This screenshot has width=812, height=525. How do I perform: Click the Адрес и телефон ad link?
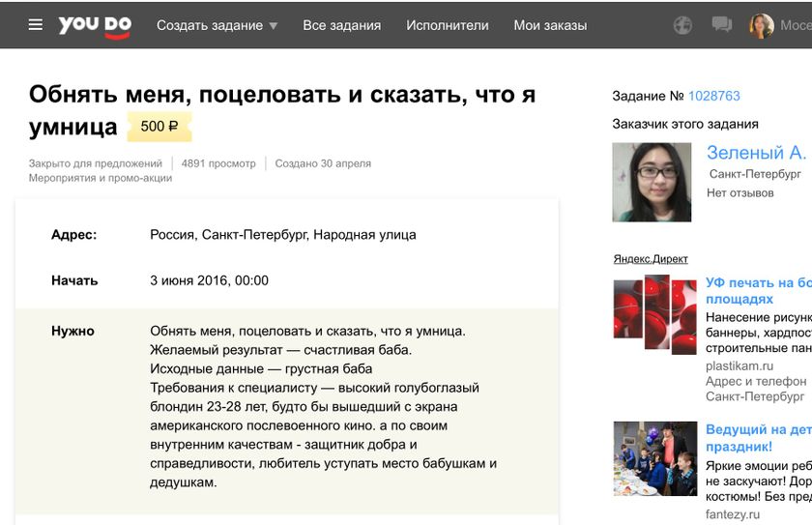755,381
